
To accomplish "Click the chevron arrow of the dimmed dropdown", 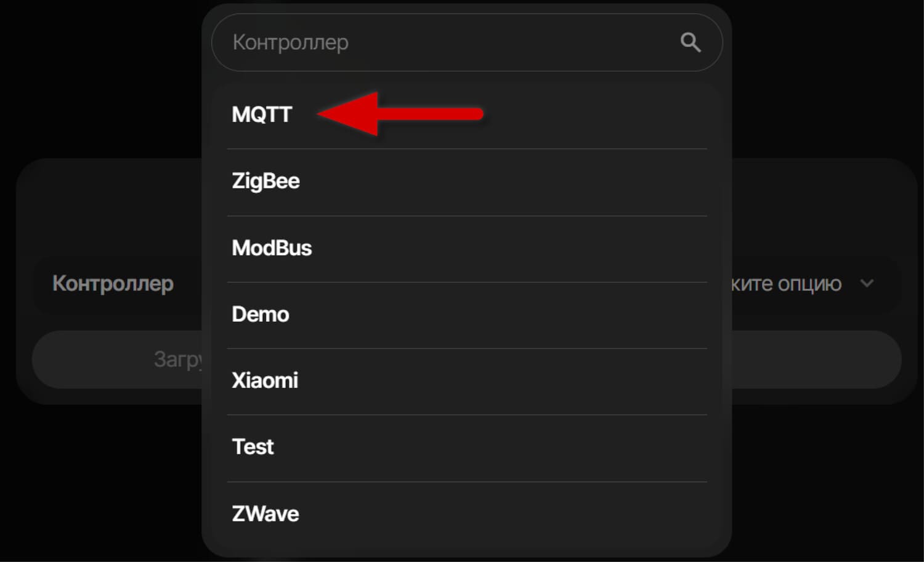I will (x=867, y=284).
